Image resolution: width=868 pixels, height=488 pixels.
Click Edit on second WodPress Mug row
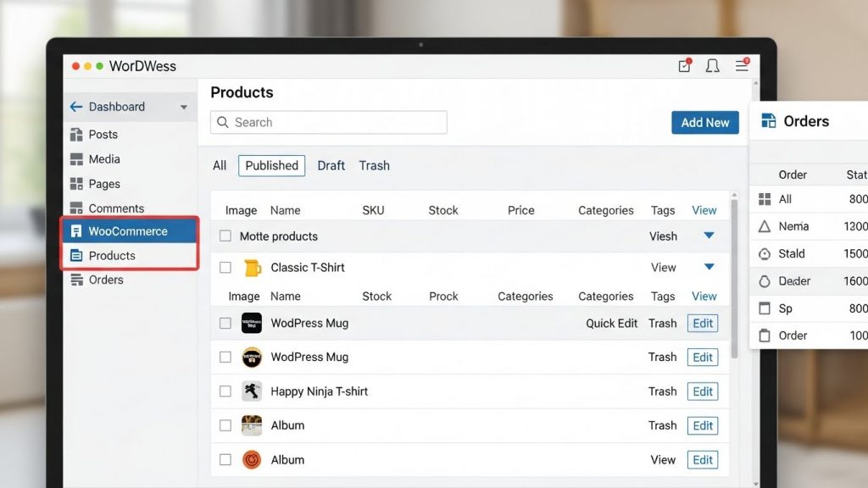pyautogui.click(x=703, y=358)
